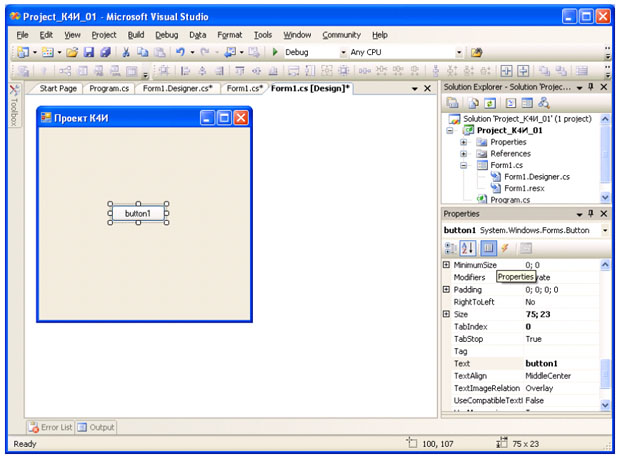Refresh the Solution Explorer tree

[x=490, y=103]
